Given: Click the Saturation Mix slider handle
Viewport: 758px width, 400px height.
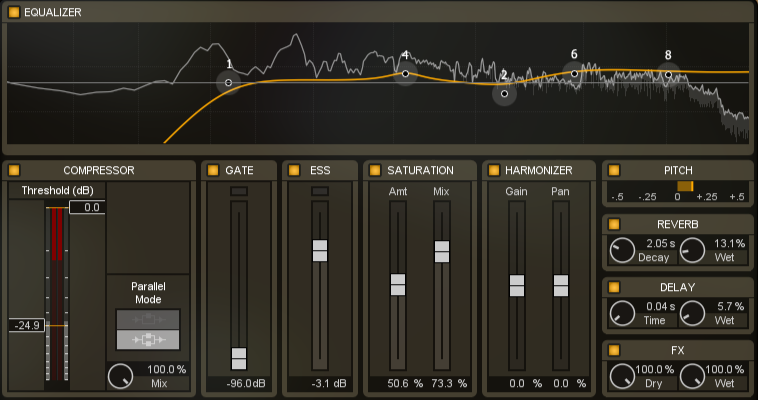Looking at the screenshot, I should click(442, 252).
